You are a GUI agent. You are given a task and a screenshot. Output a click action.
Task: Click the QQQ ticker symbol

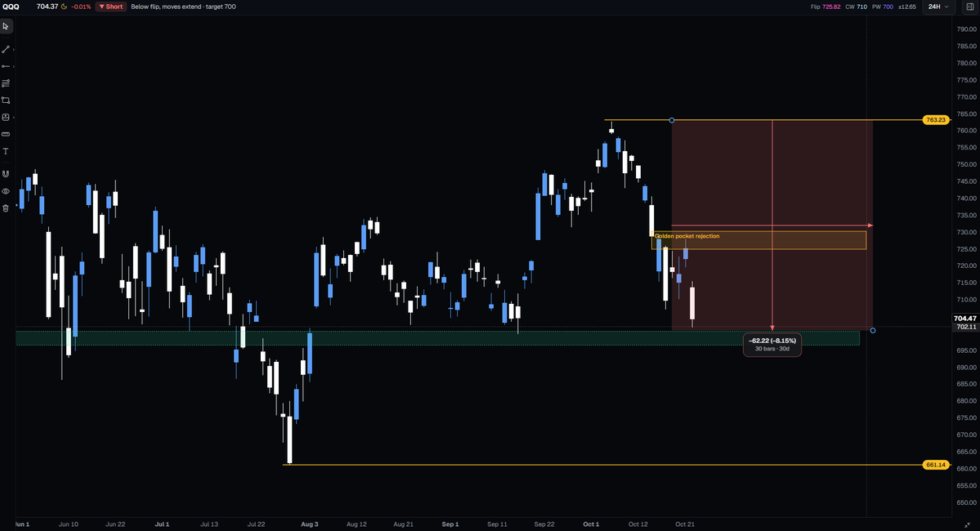click(11, 7)
